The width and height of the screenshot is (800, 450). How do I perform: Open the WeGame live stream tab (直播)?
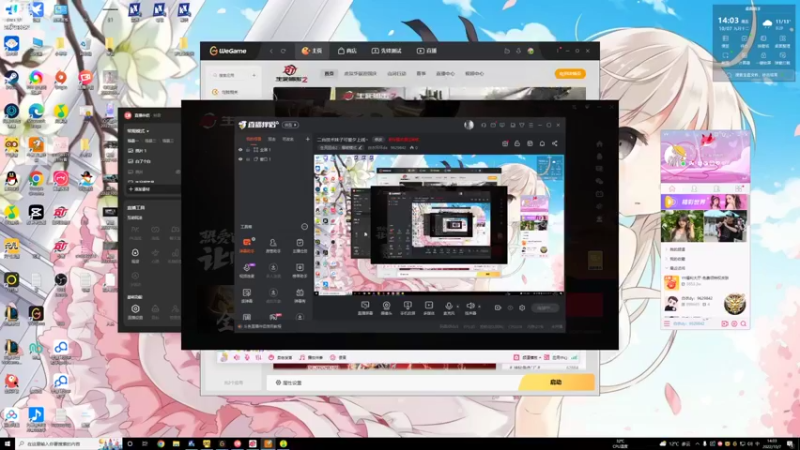point(427,51)
